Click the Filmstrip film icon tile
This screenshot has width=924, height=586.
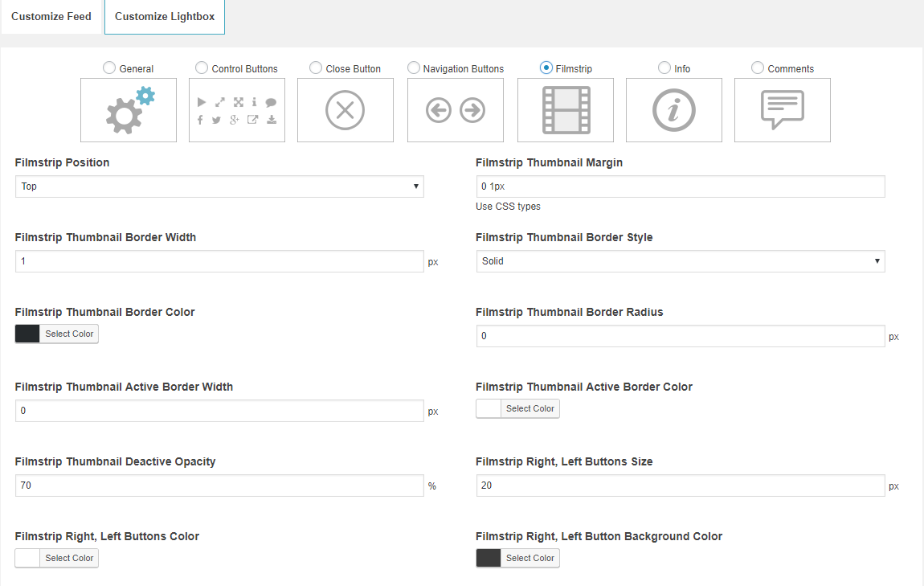coord(566,110)
